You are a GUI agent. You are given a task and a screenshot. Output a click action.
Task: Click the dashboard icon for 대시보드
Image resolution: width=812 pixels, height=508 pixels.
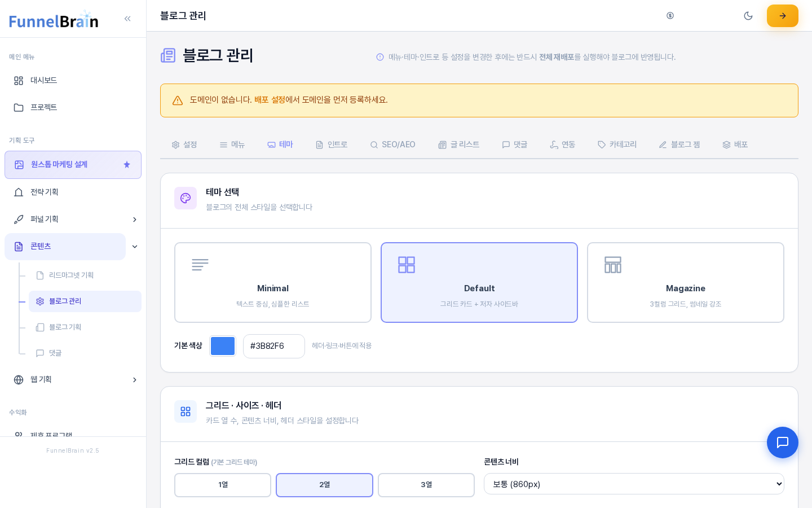point(19,81)
